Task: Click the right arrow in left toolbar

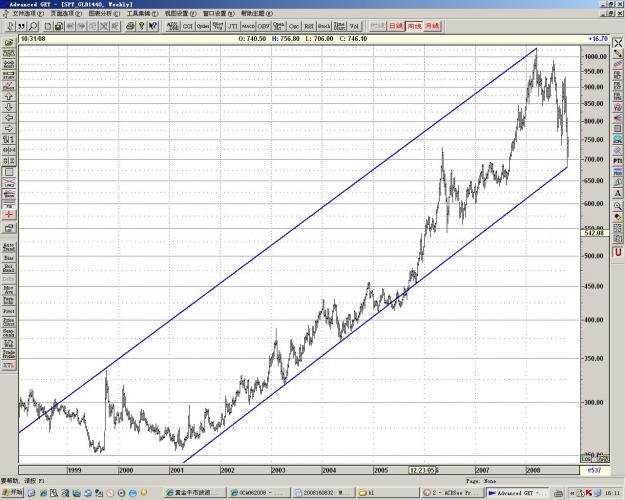Action: tap(9, 129)
